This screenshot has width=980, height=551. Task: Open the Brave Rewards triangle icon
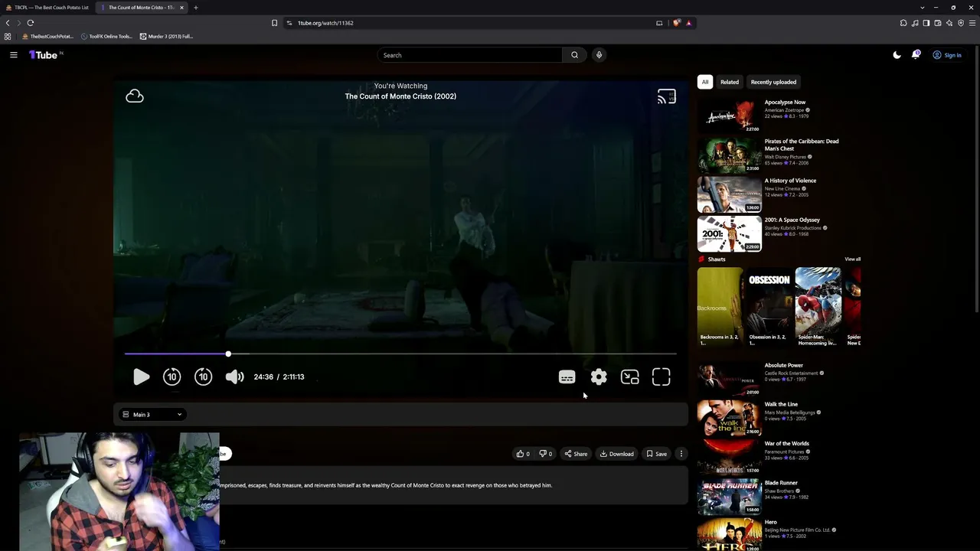click(688, 23)
